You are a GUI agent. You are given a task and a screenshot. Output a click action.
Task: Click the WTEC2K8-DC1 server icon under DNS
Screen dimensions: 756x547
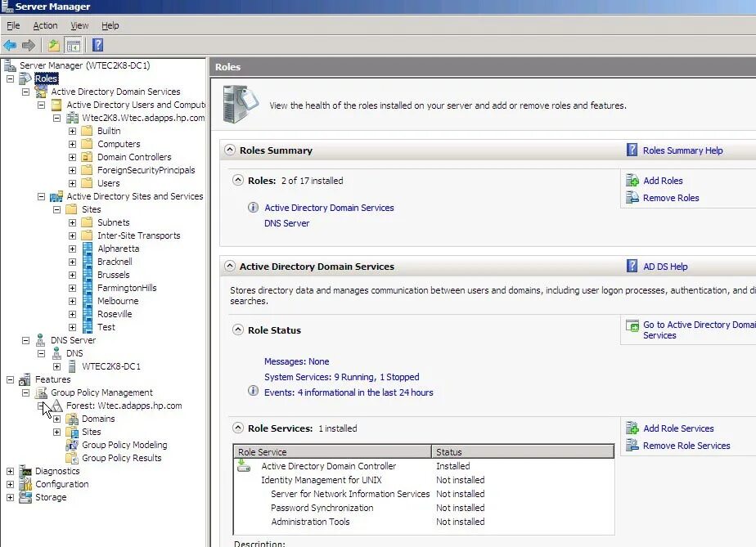pos(72,366)
